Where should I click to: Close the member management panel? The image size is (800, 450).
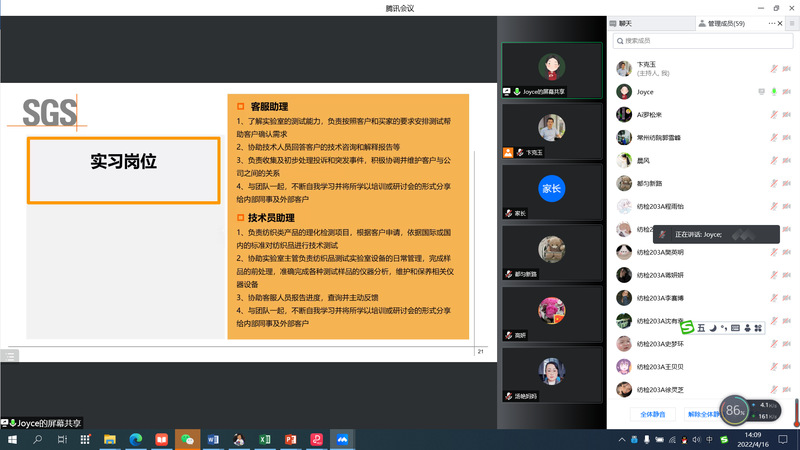pos(780,23)
